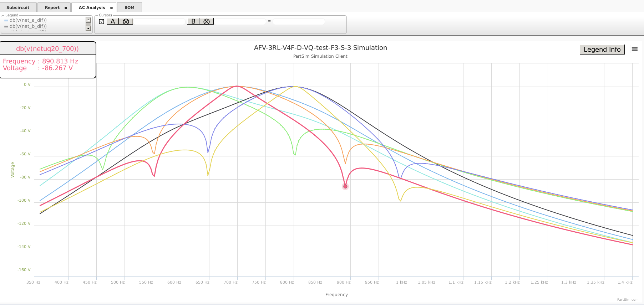Select the Report tab
The height and width of the screenshot is (305, 644).
click(x=52, y=7)
